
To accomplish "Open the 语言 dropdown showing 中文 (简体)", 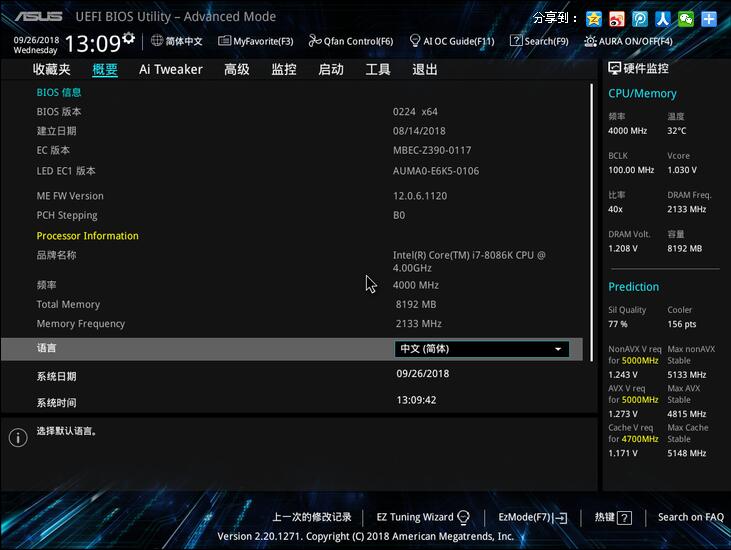I will (x=482, y=349).
